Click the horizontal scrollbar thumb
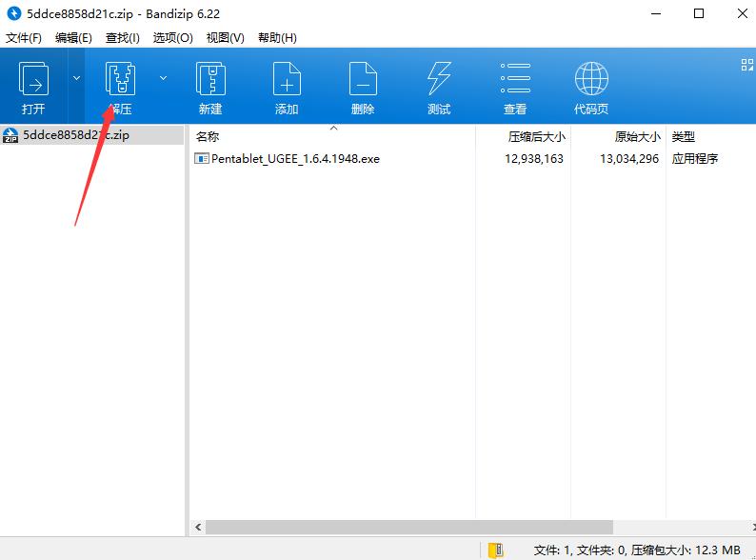The image size is (756, 560). (409, 528)
